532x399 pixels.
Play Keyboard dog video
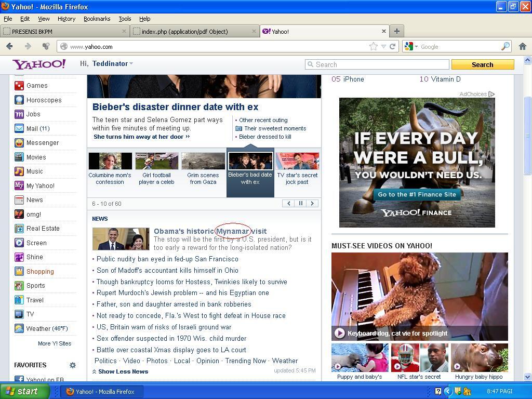[x=340, y=333]
